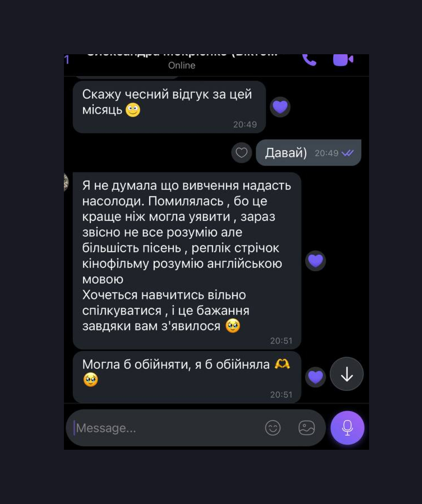Unlike the 'Скажу чесний відгук' message
This screenshot has width=422, height=504.
(x=280, y=107)
